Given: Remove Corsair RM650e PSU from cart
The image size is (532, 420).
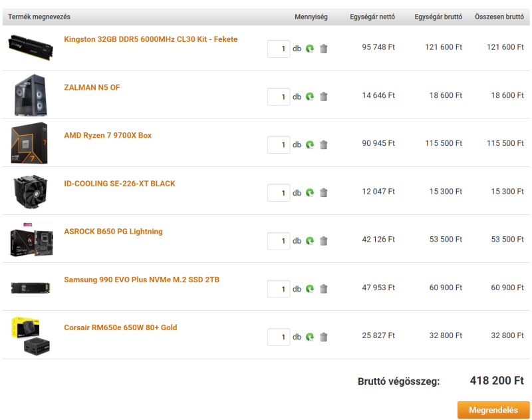Looking at the screenshot, I should (324, 337).
